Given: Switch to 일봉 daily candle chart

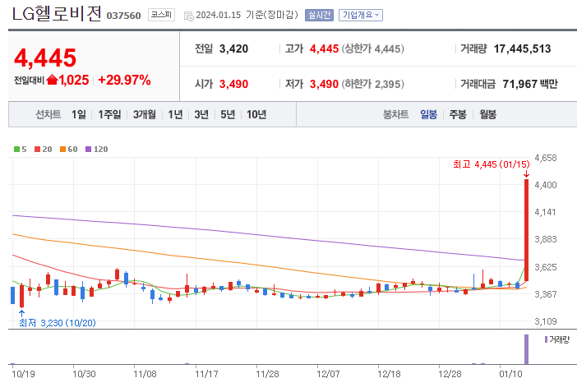Looking at the screenshot, I should click(429, 114).
